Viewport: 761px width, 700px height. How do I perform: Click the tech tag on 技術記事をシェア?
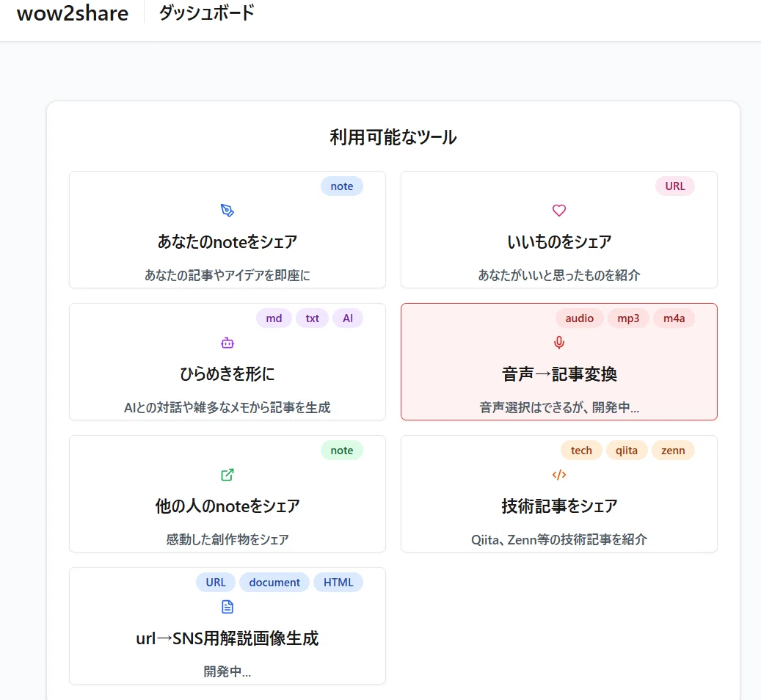coord(581,451)
